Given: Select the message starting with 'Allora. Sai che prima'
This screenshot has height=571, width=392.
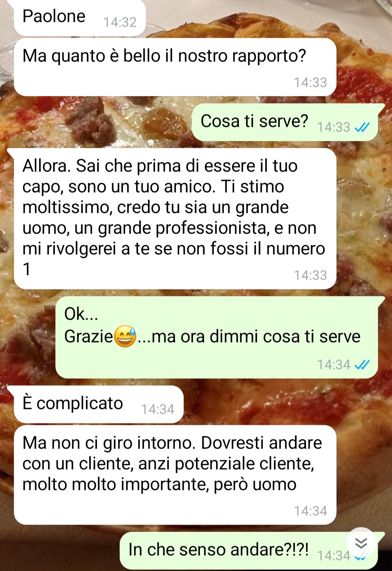Looking at the screenshot, I should click(175, 219).
